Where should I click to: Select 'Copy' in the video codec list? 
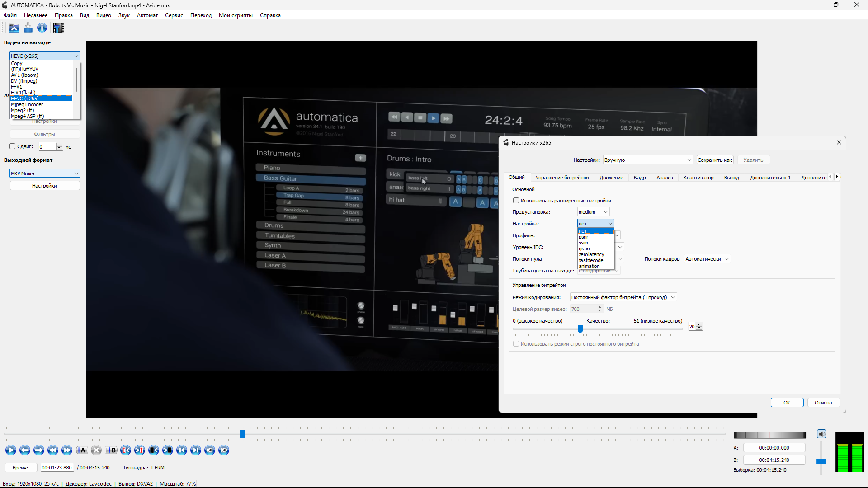41,63
